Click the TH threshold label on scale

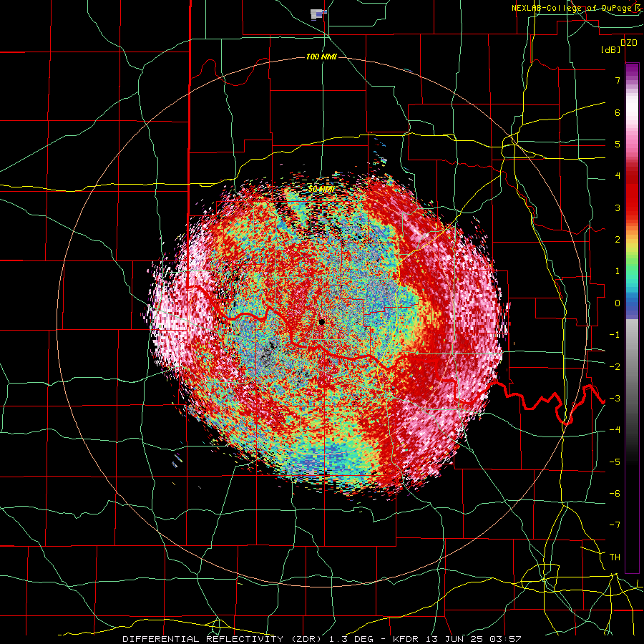point(615,557)
